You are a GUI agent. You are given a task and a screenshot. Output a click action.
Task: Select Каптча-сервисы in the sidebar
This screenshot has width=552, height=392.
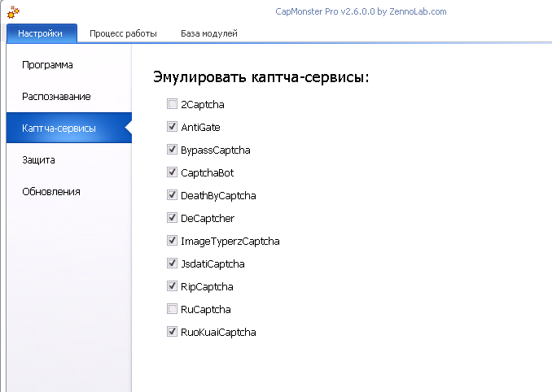click(69, 128)
